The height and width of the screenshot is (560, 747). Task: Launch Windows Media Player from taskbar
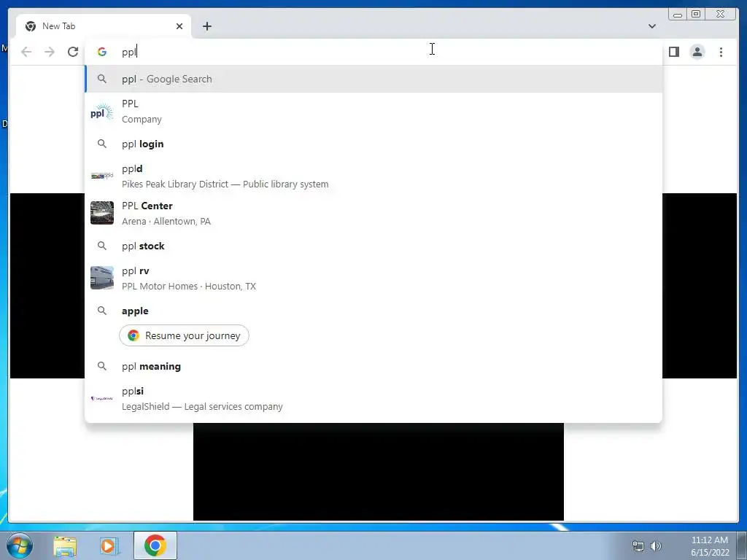pyautogui.click(x=109, y=546)
